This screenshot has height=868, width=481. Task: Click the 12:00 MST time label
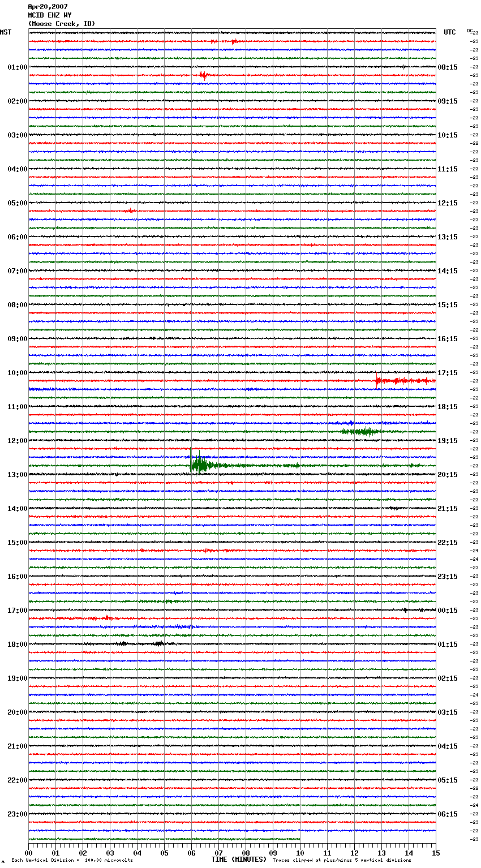[18, 441]
